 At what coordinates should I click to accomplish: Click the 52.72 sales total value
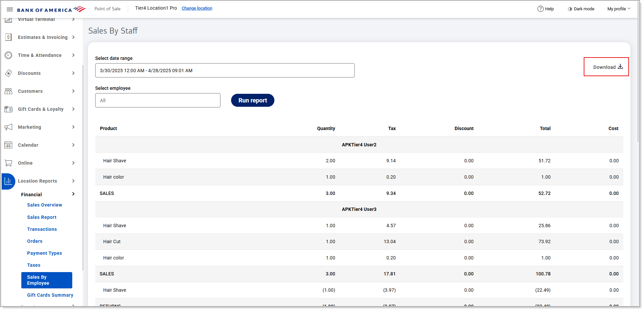544,193
